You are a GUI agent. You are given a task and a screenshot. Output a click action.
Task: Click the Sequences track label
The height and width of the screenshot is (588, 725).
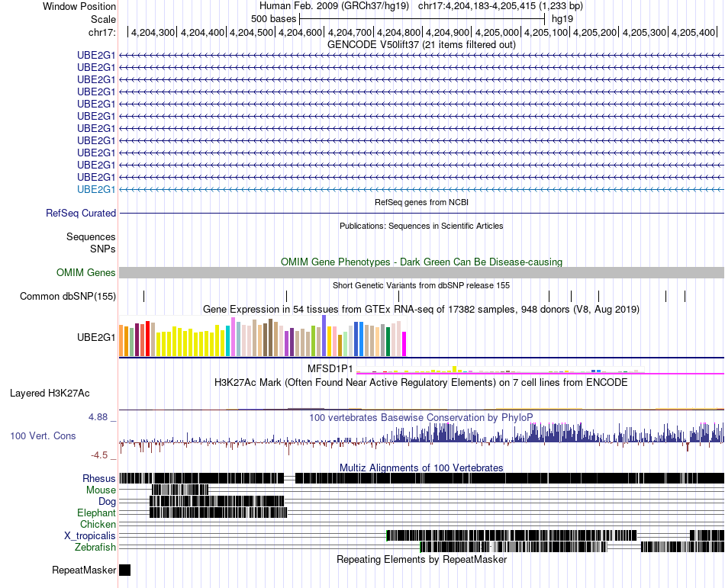point(91,237)
